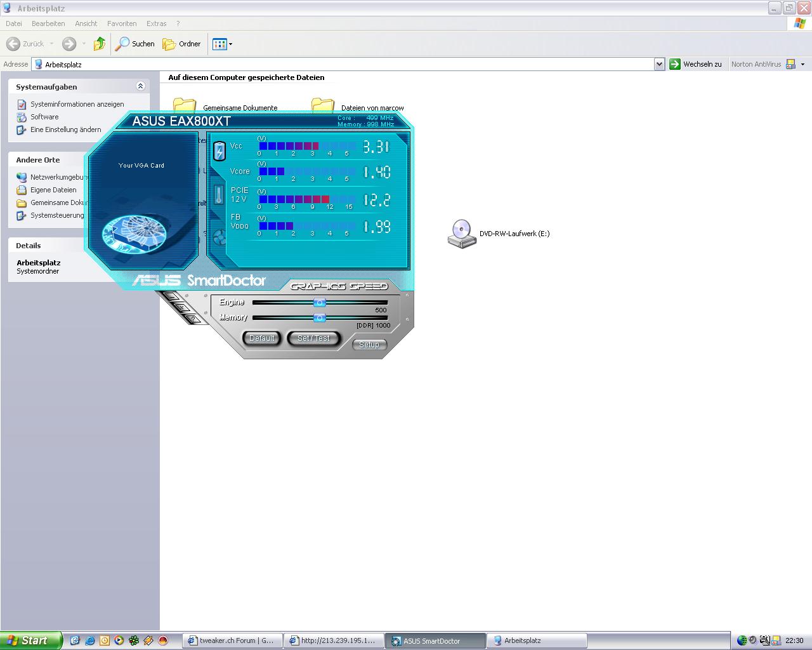812x650 pixels.
Task: Click the Memory clock slider handle
Action: tap(320, 317)
